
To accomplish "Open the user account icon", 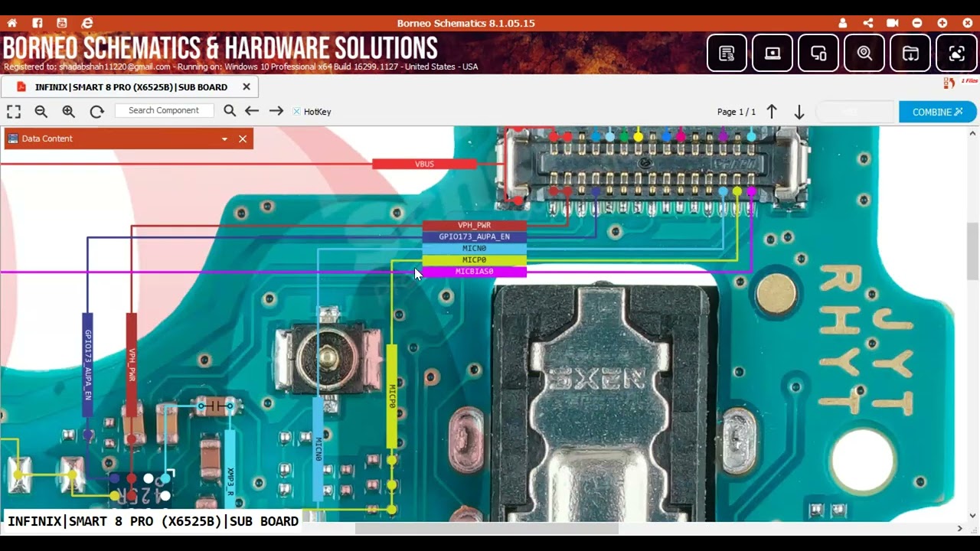I will (x=843, y=23).
